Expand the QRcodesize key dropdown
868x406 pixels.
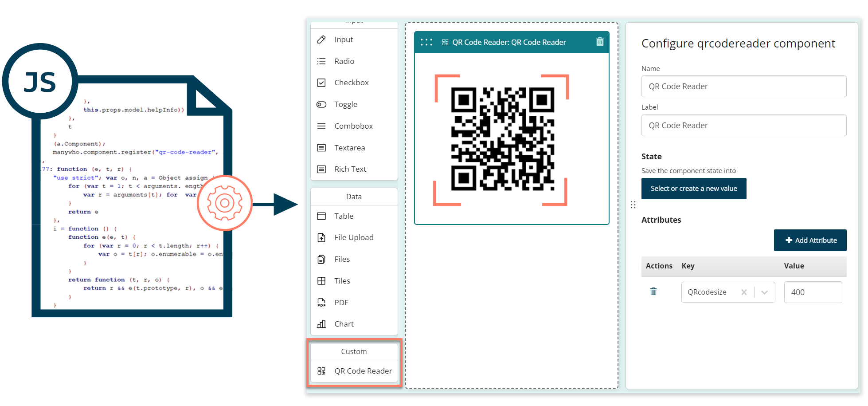764,292
